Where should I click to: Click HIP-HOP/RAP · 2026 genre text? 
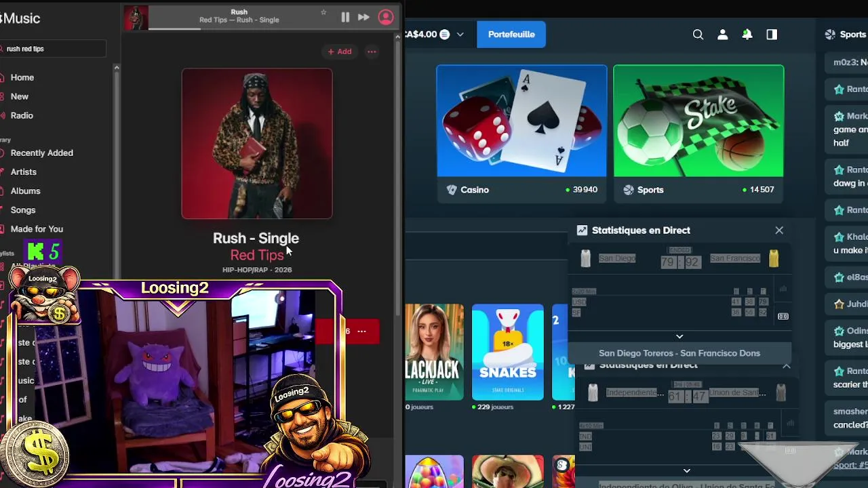click(257, 270)
